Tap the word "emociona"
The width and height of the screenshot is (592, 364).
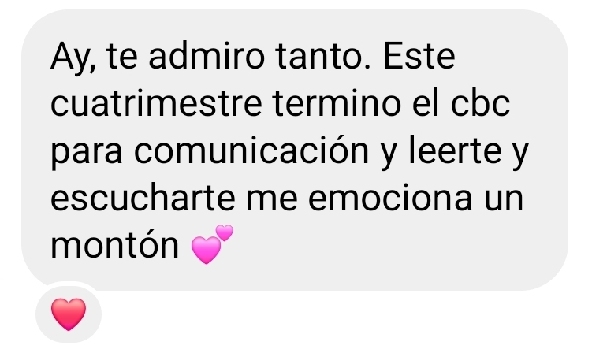pyautogui.click(x=390, y=198)
